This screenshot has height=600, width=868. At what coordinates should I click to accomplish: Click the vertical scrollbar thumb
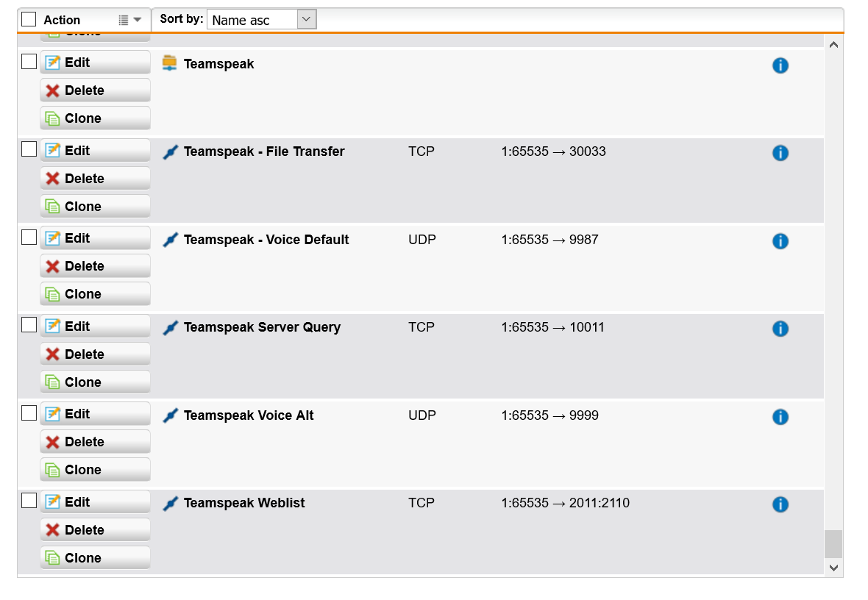(833, 545)
